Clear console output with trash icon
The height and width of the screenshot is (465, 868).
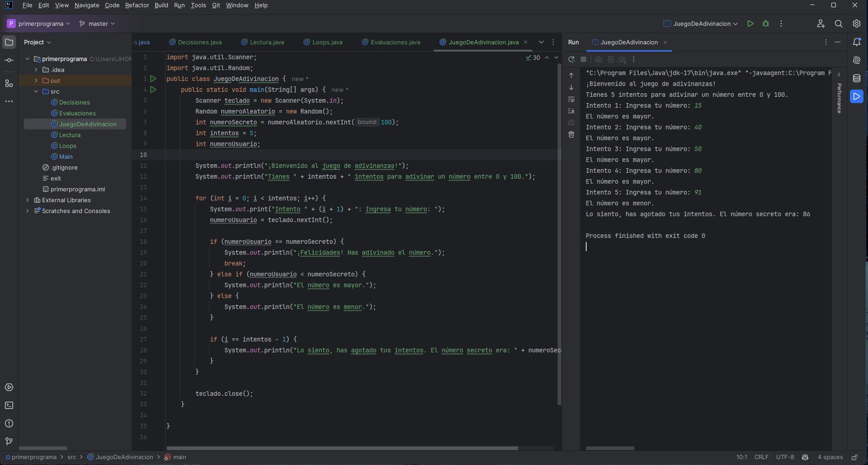click(x=571, y=134)
